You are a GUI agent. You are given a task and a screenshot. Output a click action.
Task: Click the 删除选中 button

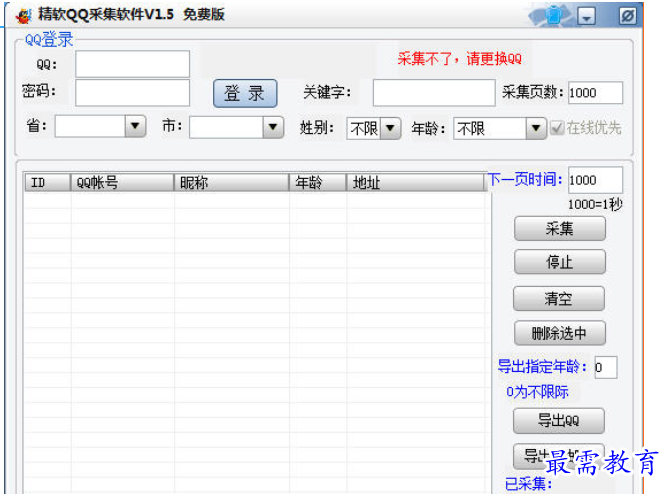click(559, 333)
